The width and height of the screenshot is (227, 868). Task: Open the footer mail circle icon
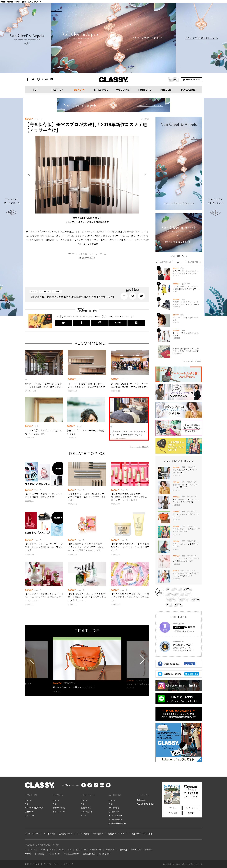[108, 785]
